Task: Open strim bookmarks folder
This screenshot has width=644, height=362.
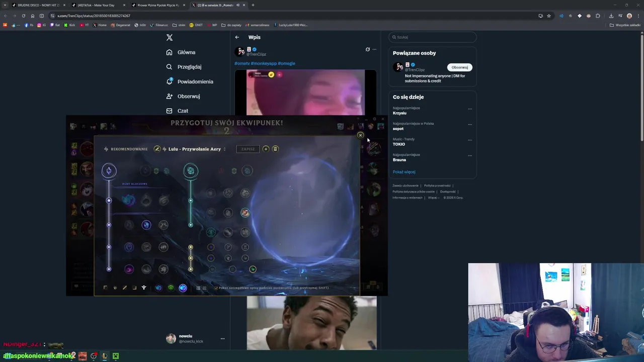Action: click(x=179, y=25)
